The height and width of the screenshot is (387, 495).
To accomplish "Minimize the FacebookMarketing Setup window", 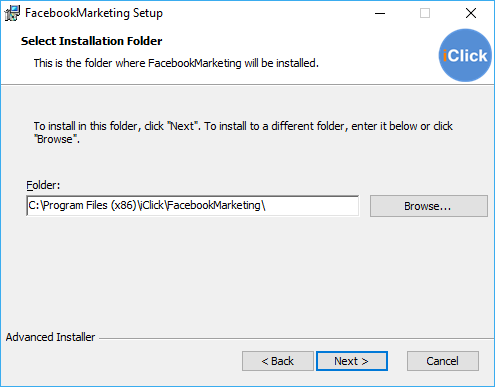I will tap(380, 13).
